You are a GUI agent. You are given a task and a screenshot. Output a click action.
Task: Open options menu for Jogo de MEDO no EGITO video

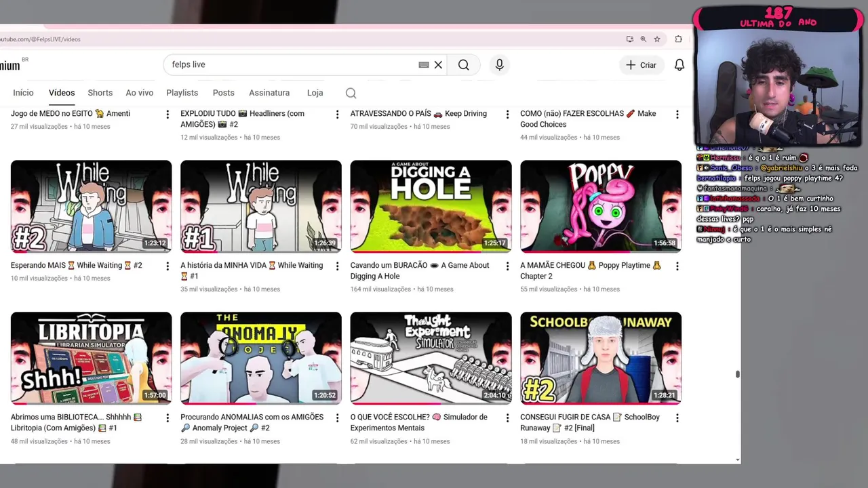pos(167,115)
